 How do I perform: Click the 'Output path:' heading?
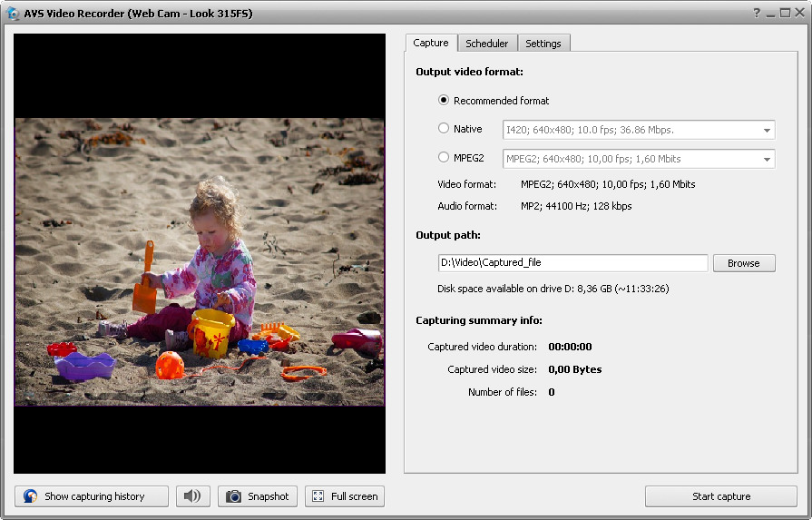[x=448, y=235]
